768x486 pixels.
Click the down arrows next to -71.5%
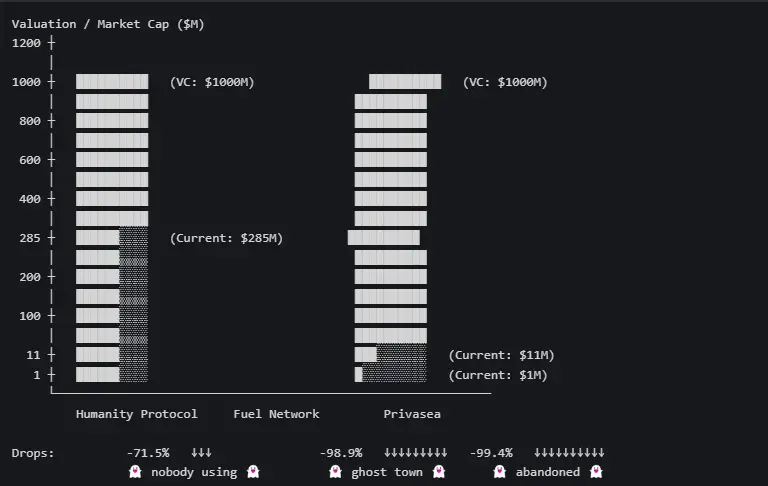[x=201, y=453]
